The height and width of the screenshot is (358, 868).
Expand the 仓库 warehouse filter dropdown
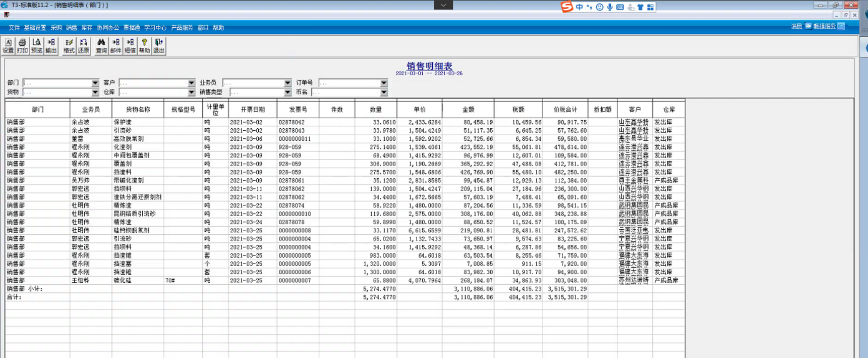[x=191, y=92]
